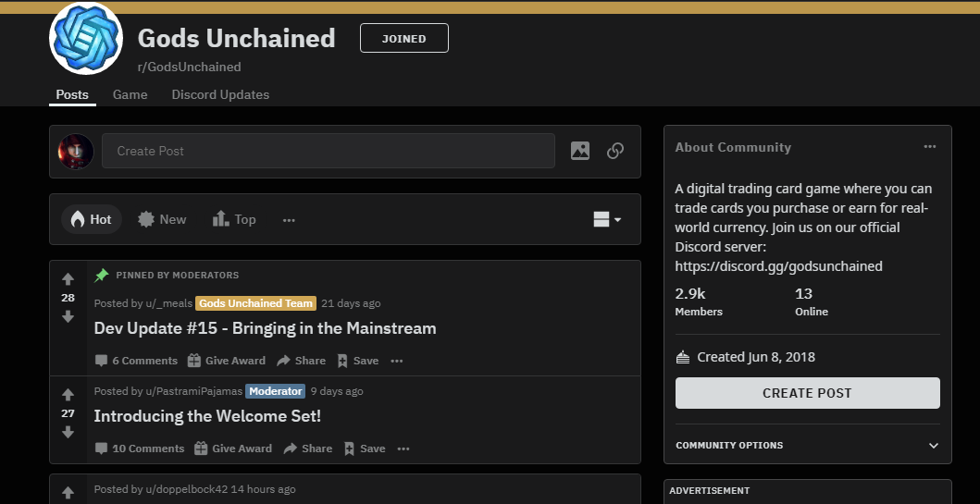Open 10 Comments on Welcome Set post
980x504 pixels.
(x=140, y=449)
